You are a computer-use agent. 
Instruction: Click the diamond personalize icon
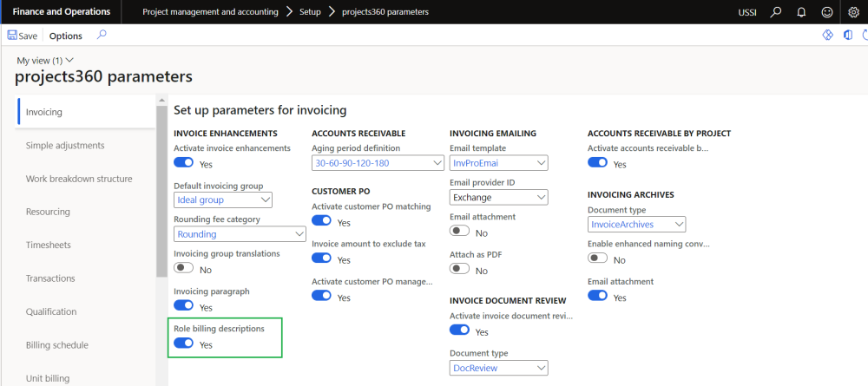(x=827, y=36)
